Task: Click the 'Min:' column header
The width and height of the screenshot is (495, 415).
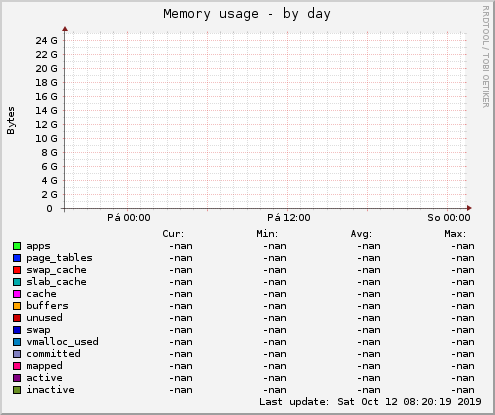Action: (267, 234)
